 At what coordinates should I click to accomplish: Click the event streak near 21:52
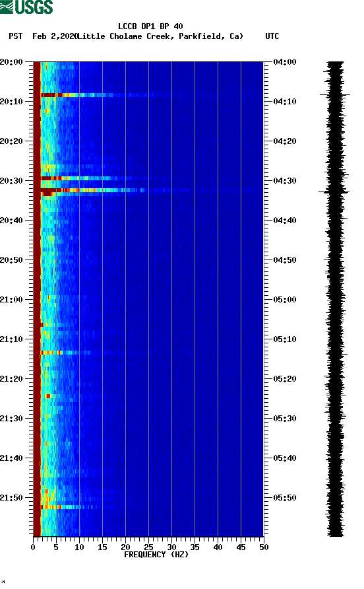(x=71, y=507)
